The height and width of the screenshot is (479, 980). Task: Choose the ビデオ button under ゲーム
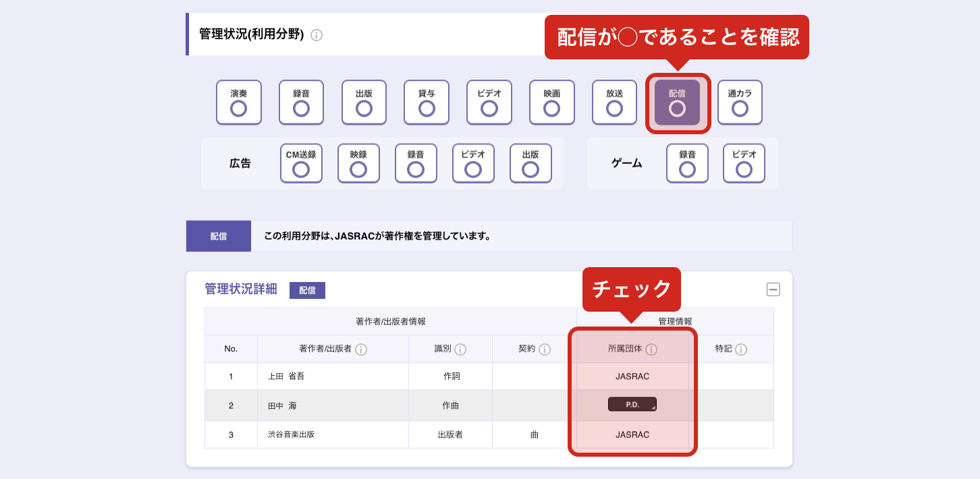coord(744,163)
